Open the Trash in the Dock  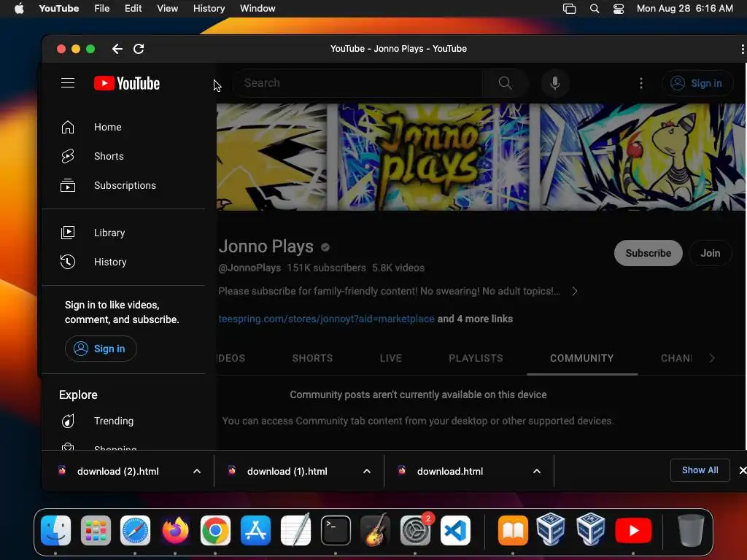click(x=691, y=530)
